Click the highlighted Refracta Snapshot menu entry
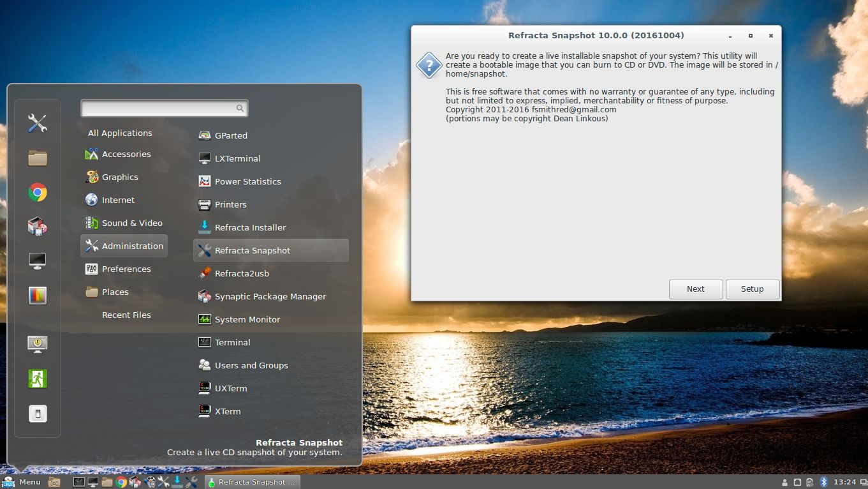Viewport: 868px width, 489px height. click(x=270, y=250)
